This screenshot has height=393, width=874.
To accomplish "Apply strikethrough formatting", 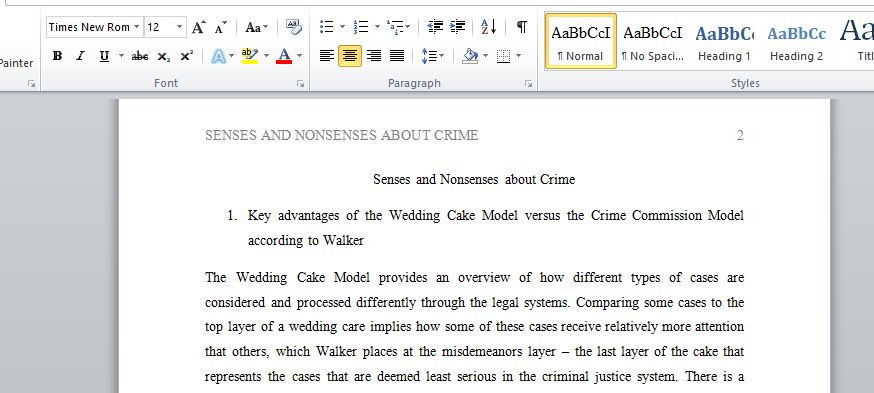I will [x=139, y=56].
